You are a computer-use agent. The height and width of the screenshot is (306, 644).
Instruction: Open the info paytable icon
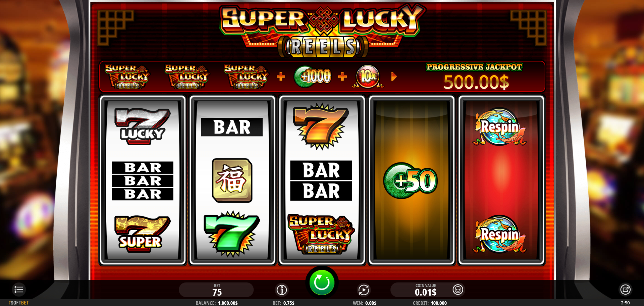(282, 290)
